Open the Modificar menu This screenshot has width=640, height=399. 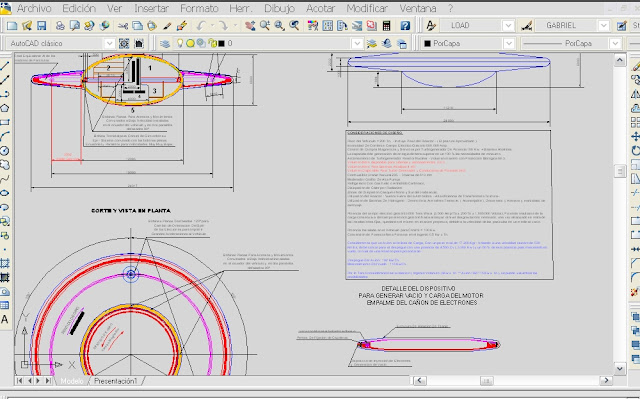pos(367,8)
